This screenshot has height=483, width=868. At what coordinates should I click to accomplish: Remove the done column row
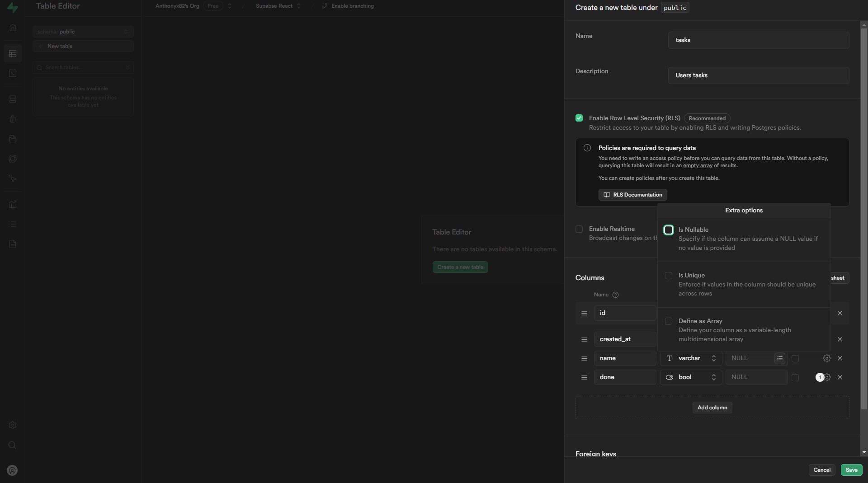tap(840, 377)
